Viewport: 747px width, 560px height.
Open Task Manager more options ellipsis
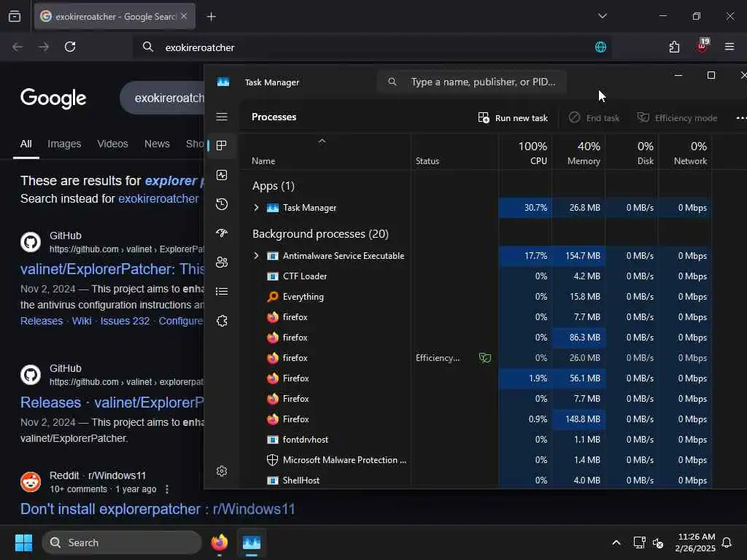(741, 117)
